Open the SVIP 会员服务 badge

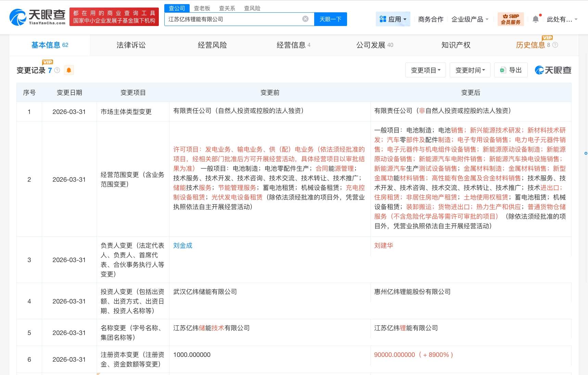(x=510, y=19)
